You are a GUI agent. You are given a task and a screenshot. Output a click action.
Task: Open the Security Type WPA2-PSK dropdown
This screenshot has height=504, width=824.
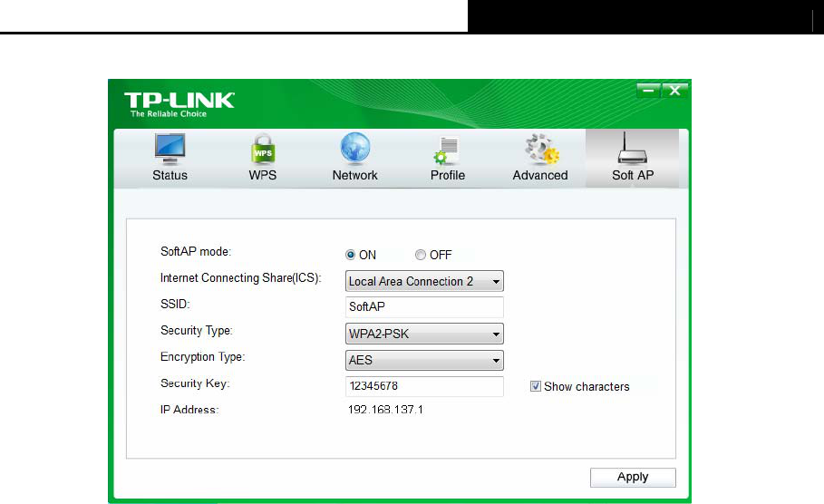pos(424,334)
